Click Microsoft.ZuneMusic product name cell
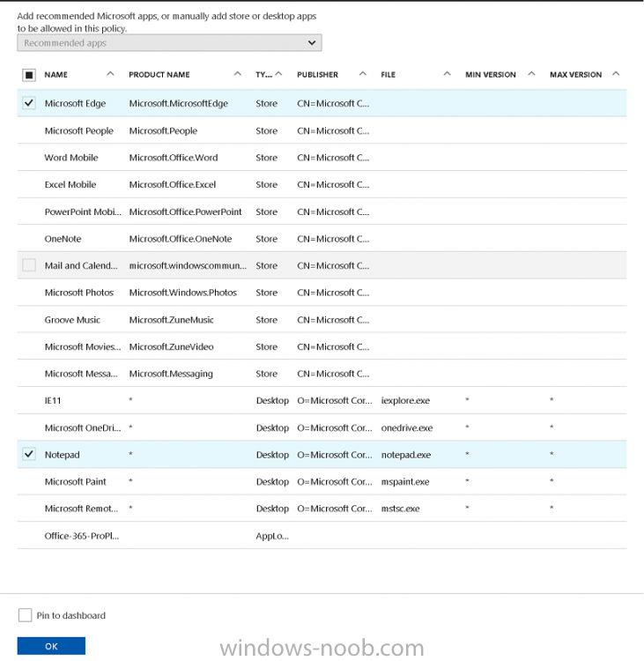644x661 pixels. (172, 320)
